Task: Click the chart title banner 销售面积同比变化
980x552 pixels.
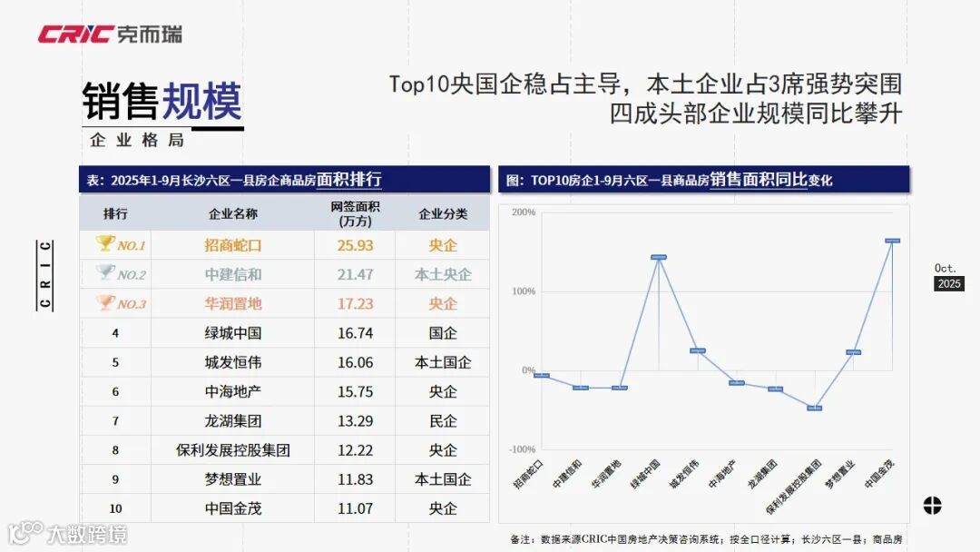Action: coord(704,180)
